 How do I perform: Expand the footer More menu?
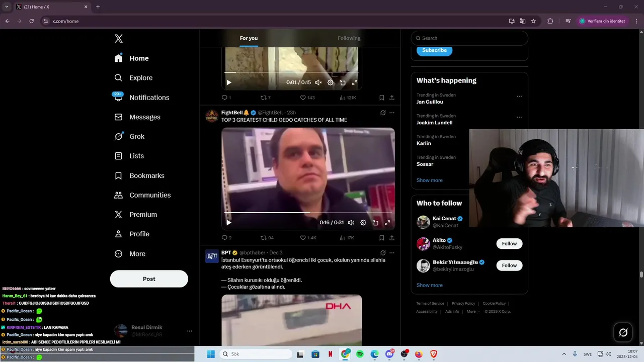point(473,312)
